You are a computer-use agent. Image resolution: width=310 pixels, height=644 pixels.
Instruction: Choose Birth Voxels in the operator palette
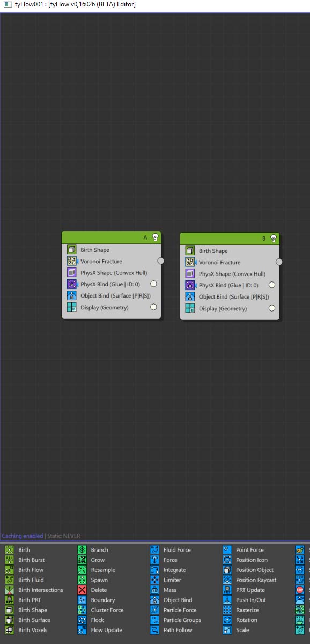[26, 630]
